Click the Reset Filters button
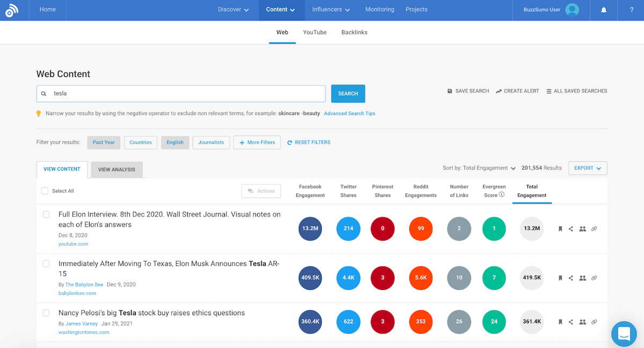The height and width of the screenshot is (348, 644). pos(309,142)
